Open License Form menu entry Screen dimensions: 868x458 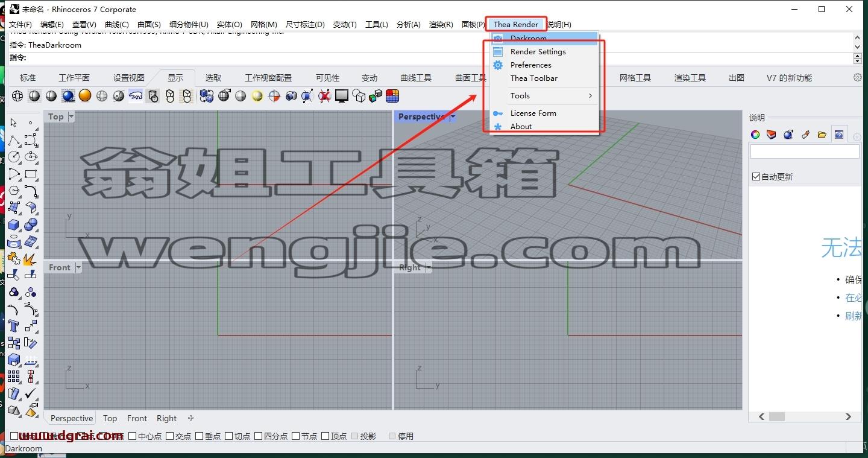click(544, 113)
